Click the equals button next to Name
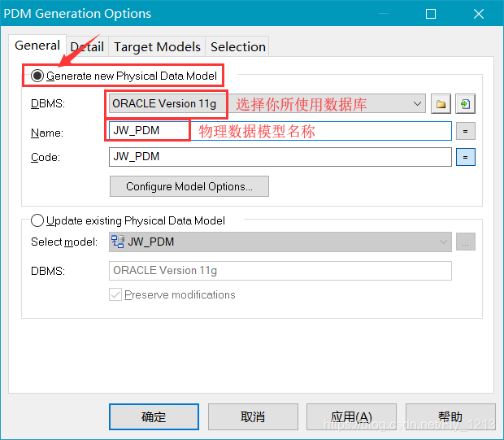 (465, 131)
